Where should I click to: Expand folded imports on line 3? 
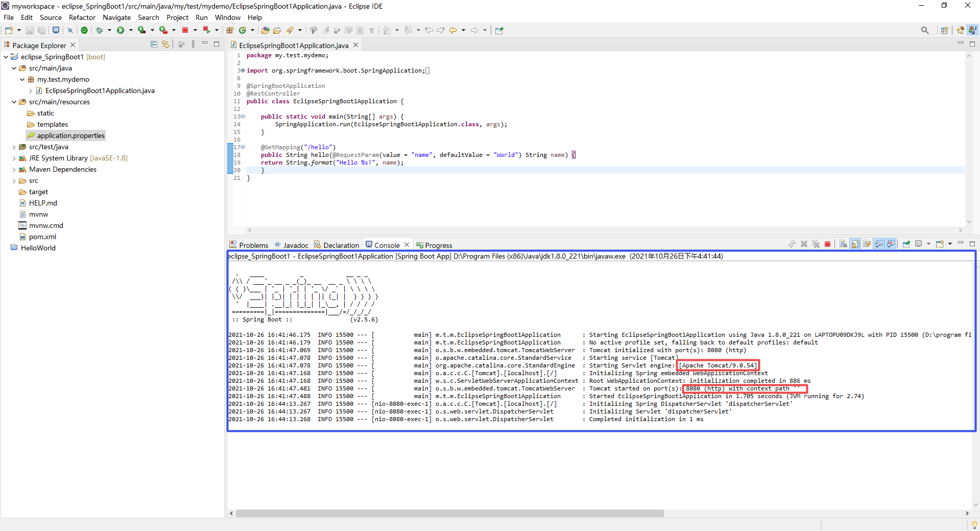(x=243, y=71)
